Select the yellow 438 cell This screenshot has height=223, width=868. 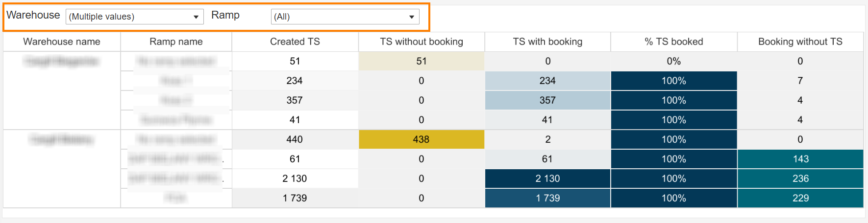(x=422, y=139)
